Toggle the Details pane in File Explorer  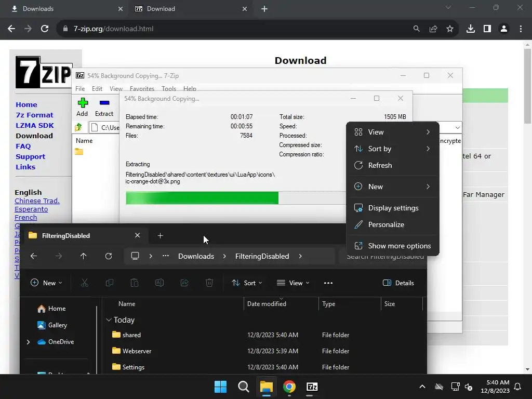(398, 283)
